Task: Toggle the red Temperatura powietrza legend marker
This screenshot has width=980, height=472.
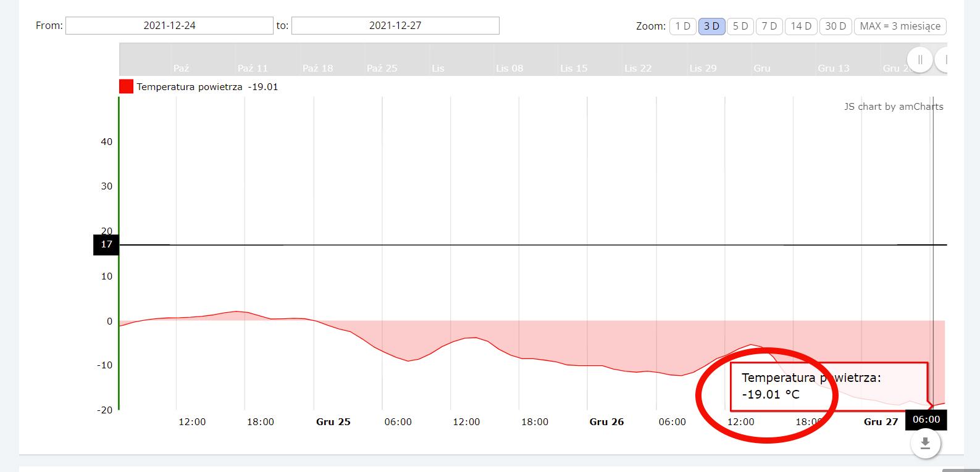Action: pyautogui.click(x=126, y=87)
